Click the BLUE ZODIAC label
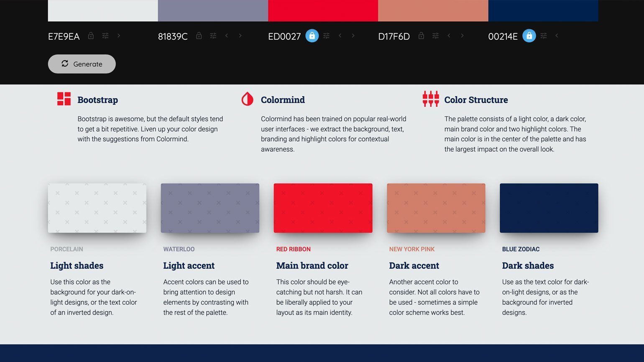This screenshot has width=644, height=362. (x=521, y=249)
